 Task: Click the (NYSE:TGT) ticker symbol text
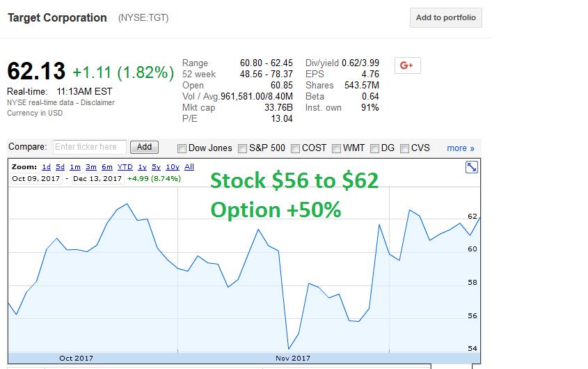point(143,18)
